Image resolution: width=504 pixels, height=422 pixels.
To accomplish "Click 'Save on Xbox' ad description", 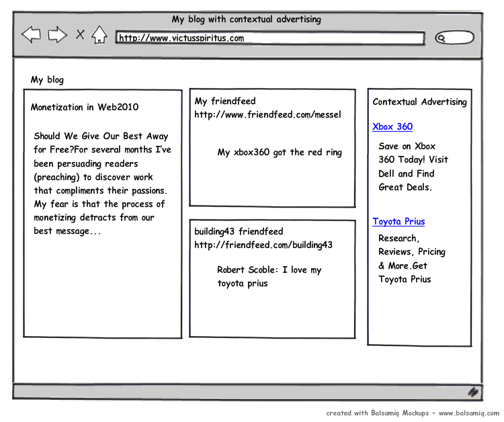I will (x=413, y=167).
